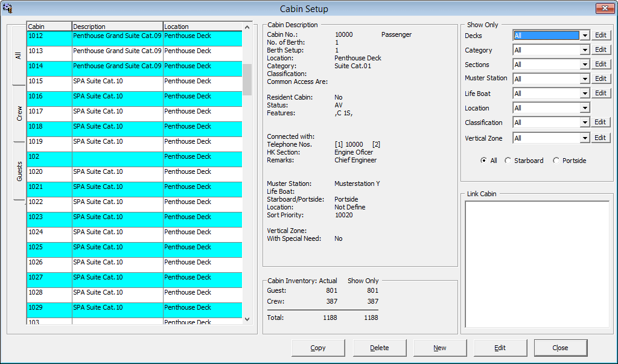
Task: Open the Location filter dropdown
Action: click(586, 107)
